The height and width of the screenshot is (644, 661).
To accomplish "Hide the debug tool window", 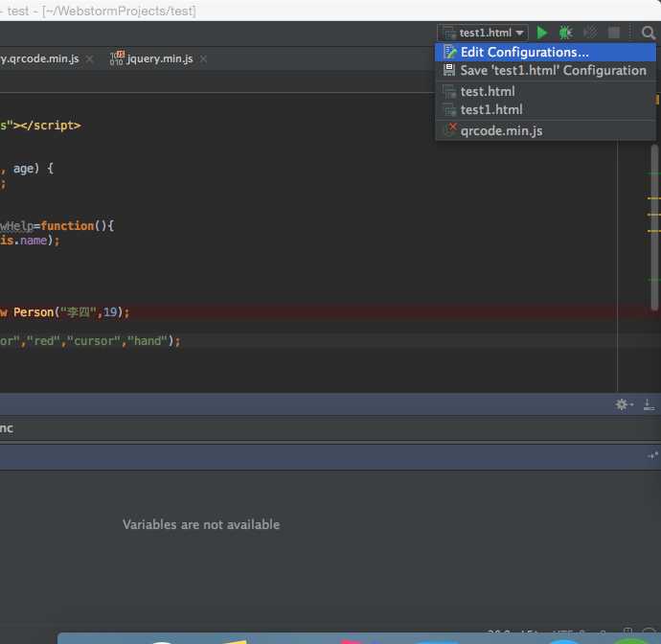I will point(649,404).
